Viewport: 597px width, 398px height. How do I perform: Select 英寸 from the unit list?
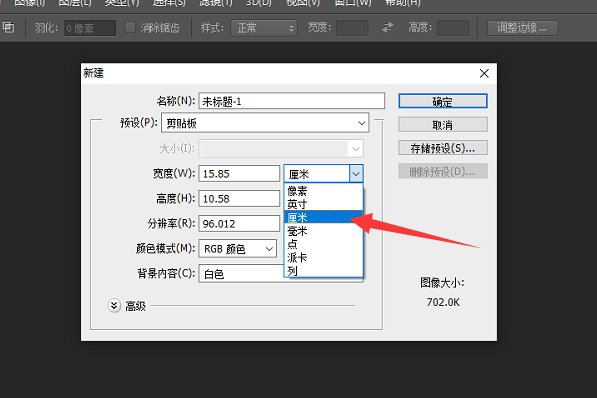tap(324, 204)
